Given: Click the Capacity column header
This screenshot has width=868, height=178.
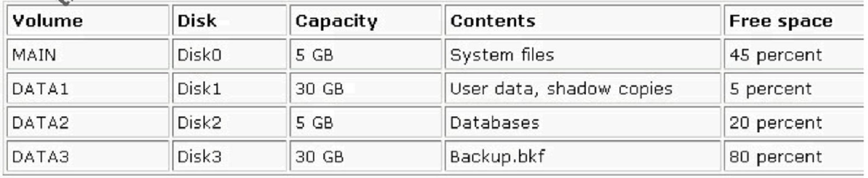Looking at the screenshot, I should [336, 21].
